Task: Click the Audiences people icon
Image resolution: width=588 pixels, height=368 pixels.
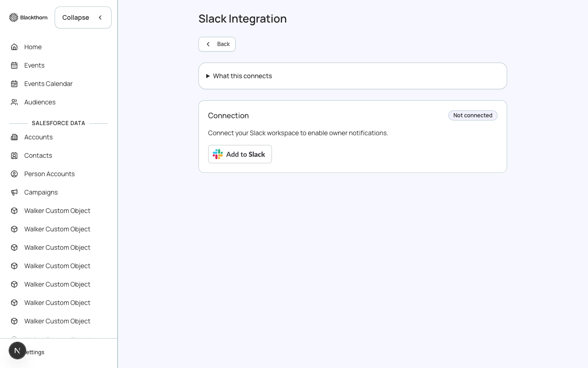Action: pyautogui.click(x=14, y=102)
